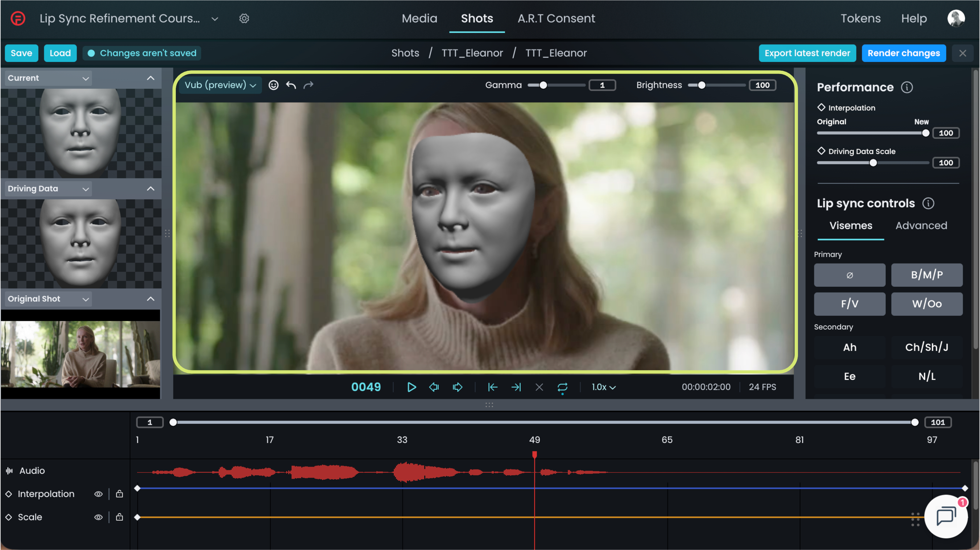Click the Flawless logo icon

coord(18,18)
